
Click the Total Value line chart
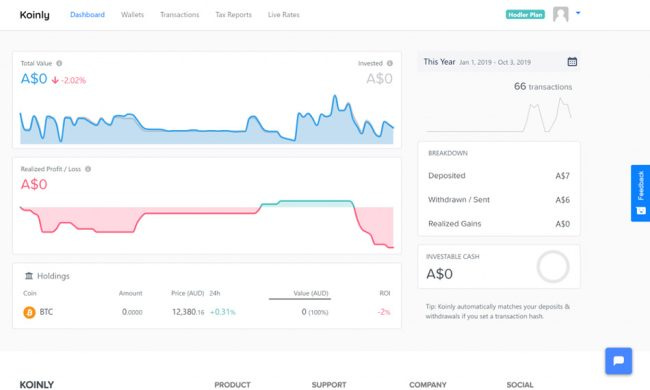[x=206, y=119]
